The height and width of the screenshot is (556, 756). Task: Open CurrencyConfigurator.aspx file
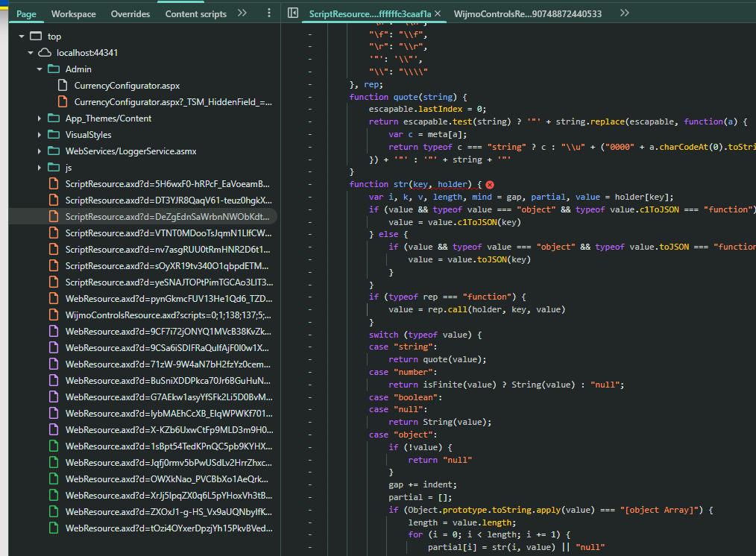tap(127, 86)
